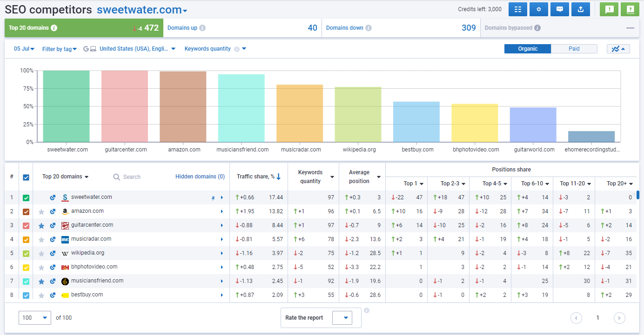644x335 pixels.
Task: Open the blue comments speech-bubble button
Action: tap(560, 9)
